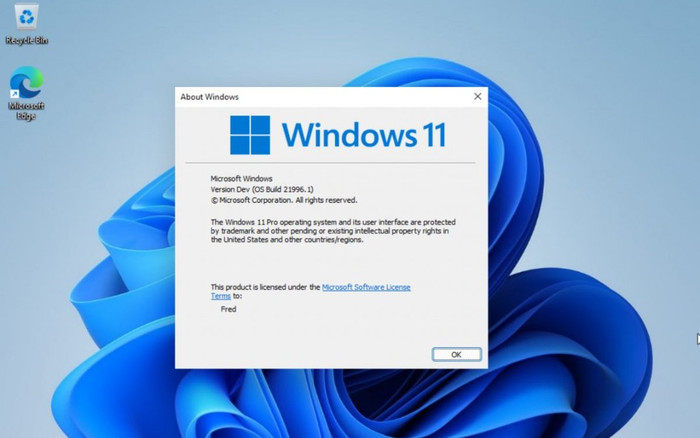Viewport: 700px width, 438px height.
Task: Open the Microsoft Software License Terms link
Action: (x=366, y=287)
